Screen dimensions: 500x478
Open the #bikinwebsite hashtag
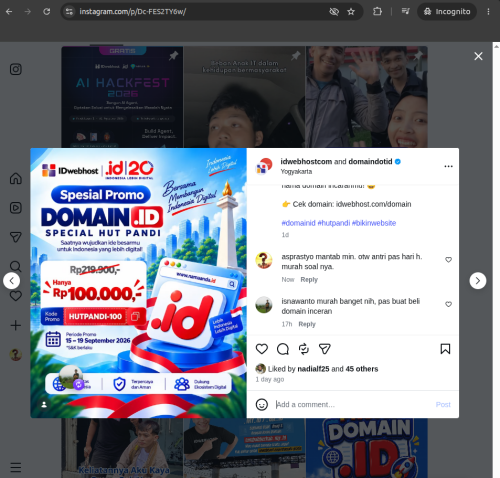pyautogui.click(x=374, y=223)
